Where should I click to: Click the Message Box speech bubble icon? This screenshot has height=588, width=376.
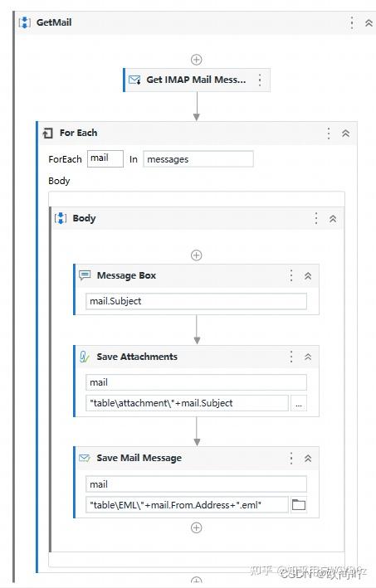pyautogui.click(x=85, y=275)
